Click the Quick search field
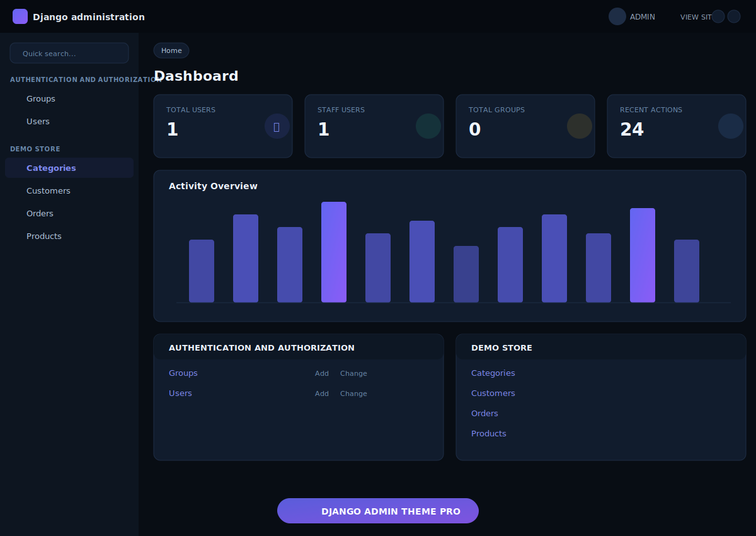Image resolution: width=756 pixels, height=536 pixels. [69, 53]
